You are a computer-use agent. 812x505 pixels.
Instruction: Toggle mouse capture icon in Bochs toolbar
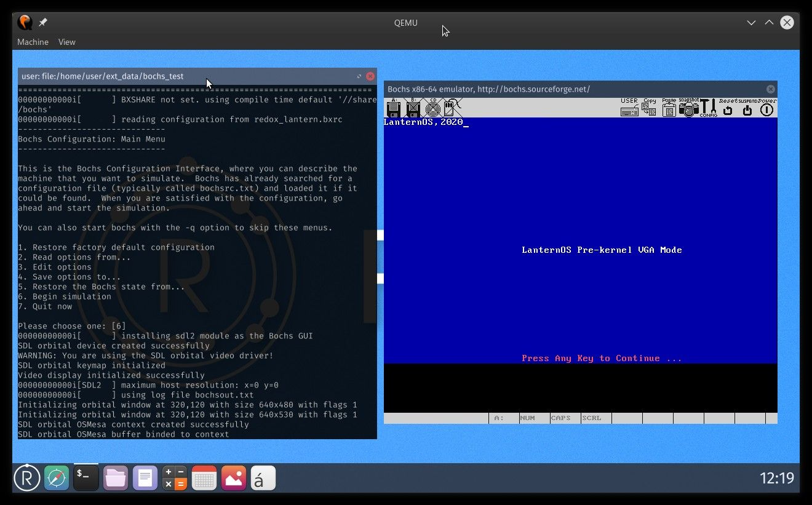[450, 108]
